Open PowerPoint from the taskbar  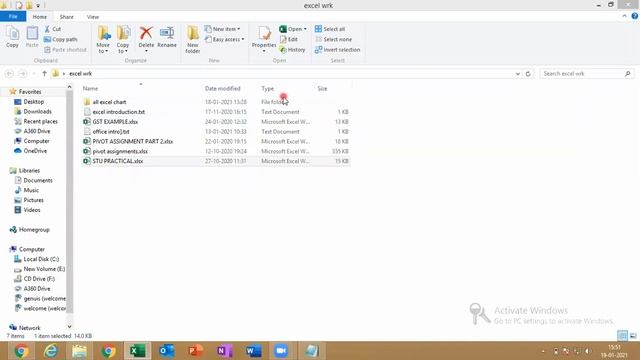point(196,351)
